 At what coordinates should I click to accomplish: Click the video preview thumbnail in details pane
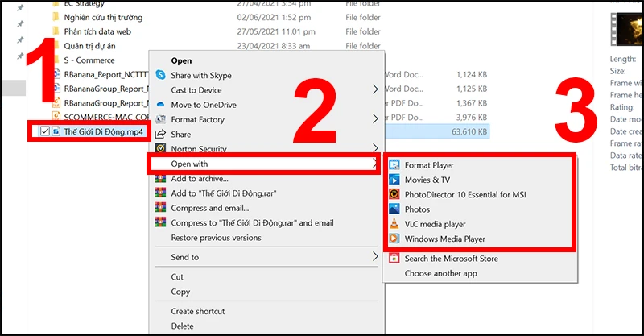(627, 29)
